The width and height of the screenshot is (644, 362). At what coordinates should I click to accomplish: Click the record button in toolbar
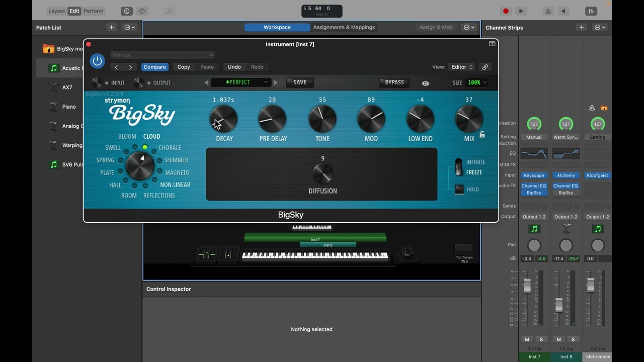506,11
